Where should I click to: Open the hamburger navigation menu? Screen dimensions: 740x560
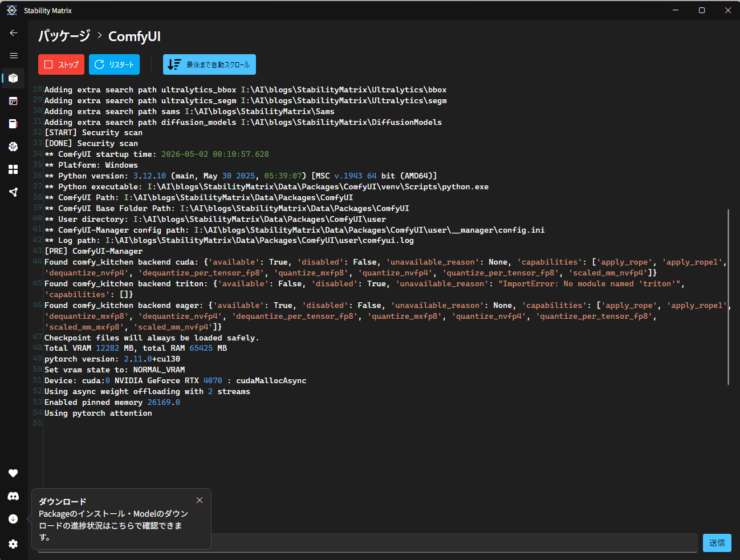pyautogui.click(x=14, y=55)
